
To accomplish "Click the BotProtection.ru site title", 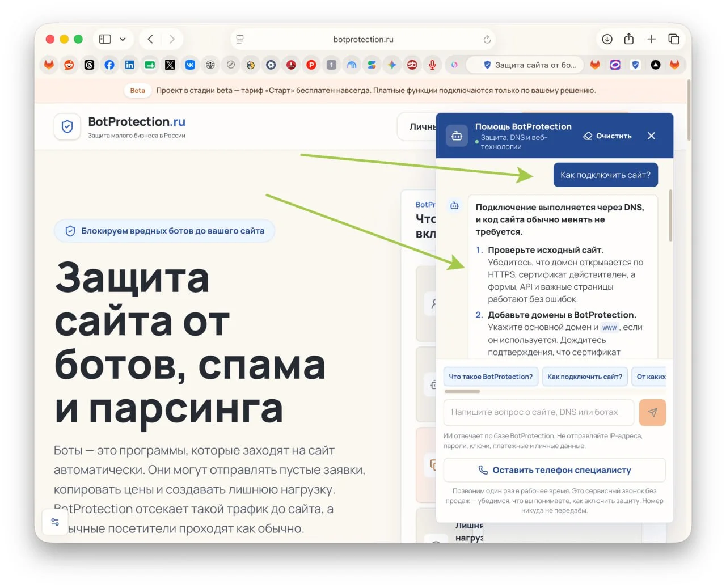I will (x=137, y=121).
